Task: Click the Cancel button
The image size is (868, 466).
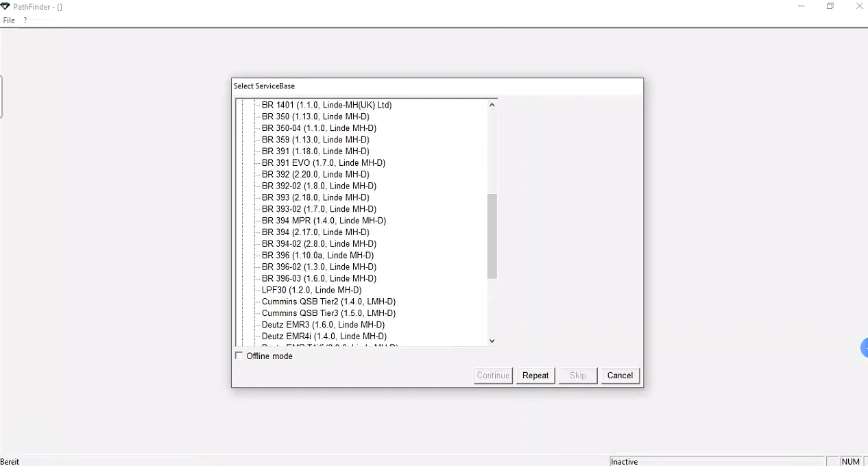Action: point(620,376)
